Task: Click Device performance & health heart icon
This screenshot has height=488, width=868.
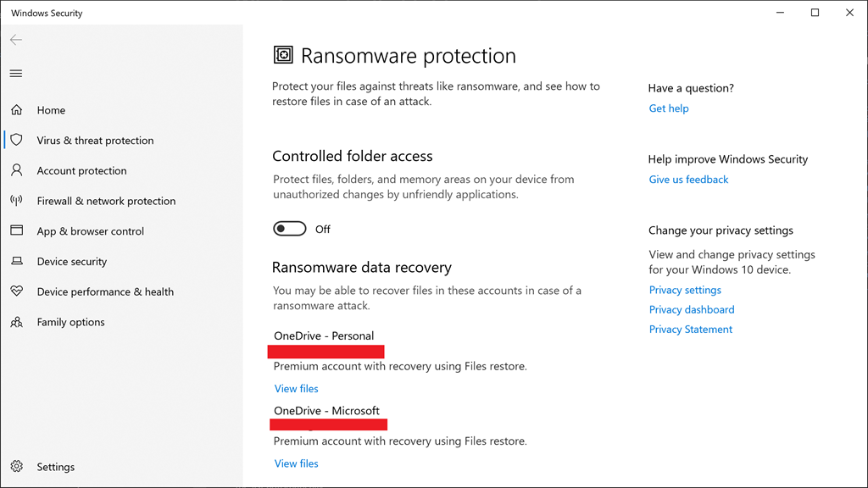Action: pyautogui.click(x=17, y=291)
